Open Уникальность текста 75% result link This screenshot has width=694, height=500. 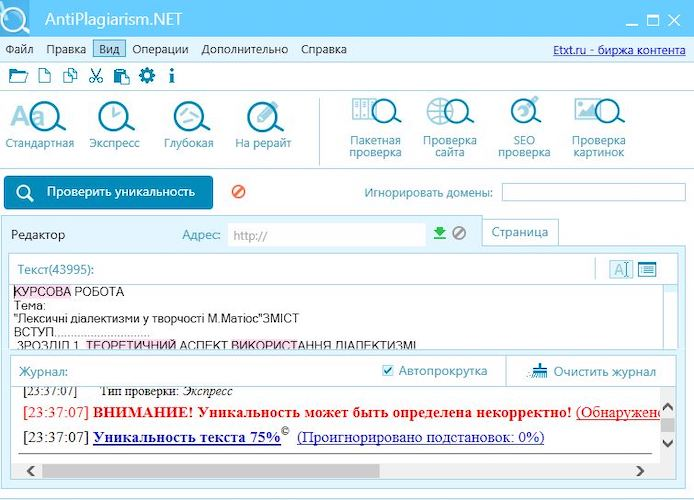(x=187, y=437)
